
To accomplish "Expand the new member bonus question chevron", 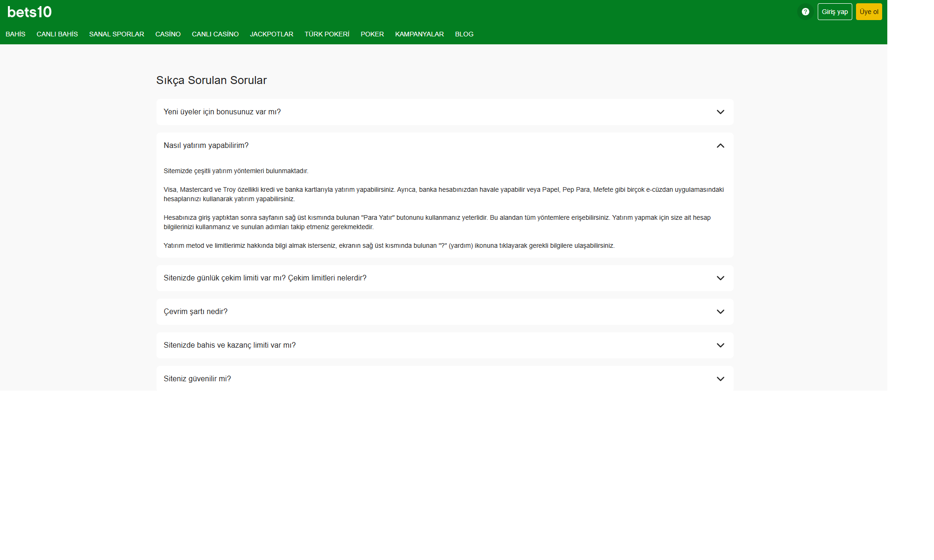I will click(x=720, y=112).
